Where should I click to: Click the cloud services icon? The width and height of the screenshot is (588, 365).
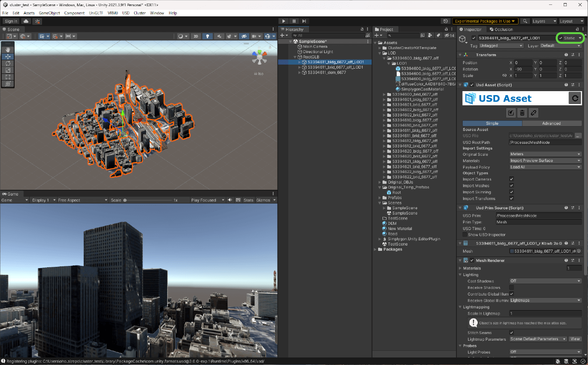pos(26,21)
